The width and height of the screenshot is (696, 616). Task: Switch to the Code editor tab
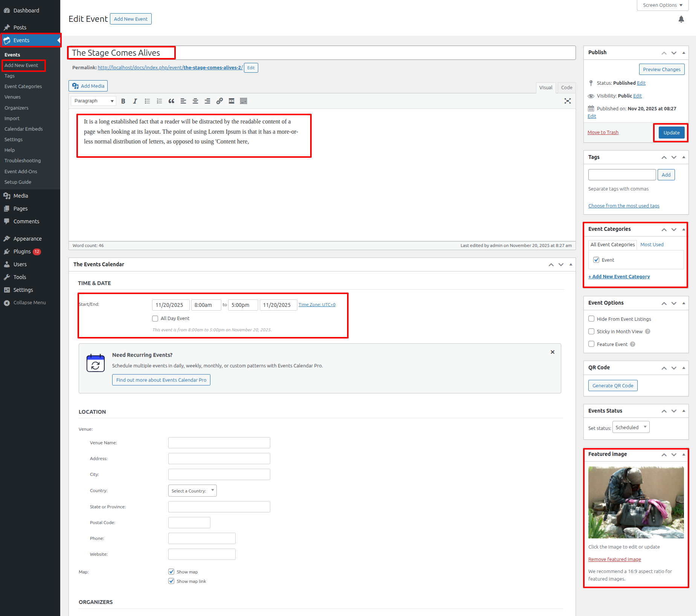(x=566, y=87)
